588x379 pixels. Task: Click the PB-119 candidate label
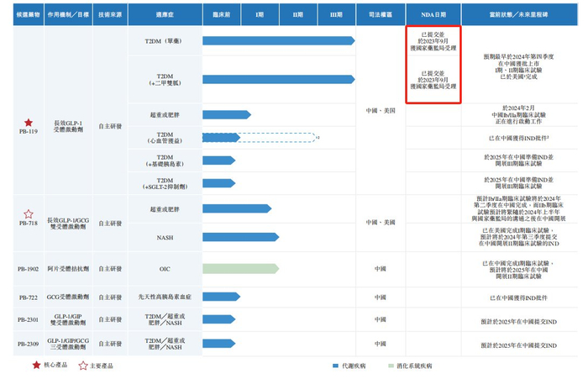pos(29,131)
